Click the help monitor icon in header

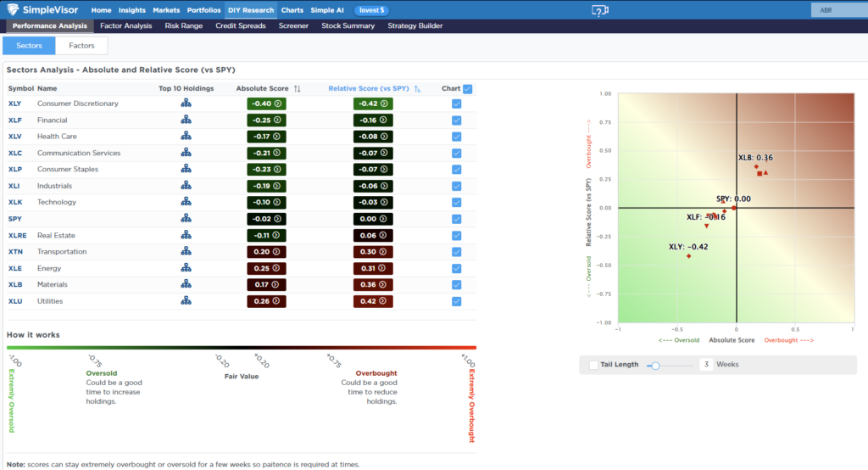point(599,10)
